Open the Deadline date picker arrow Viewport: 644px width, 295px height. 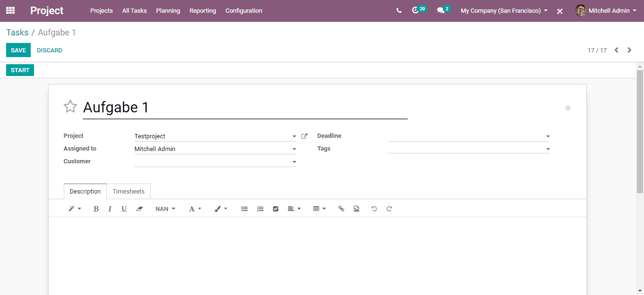[x=548, y=136]
